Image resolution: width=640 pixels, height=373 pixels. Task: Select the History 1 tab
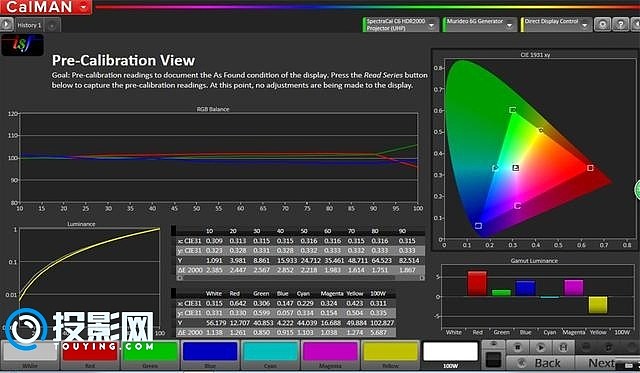pos(29,25)
